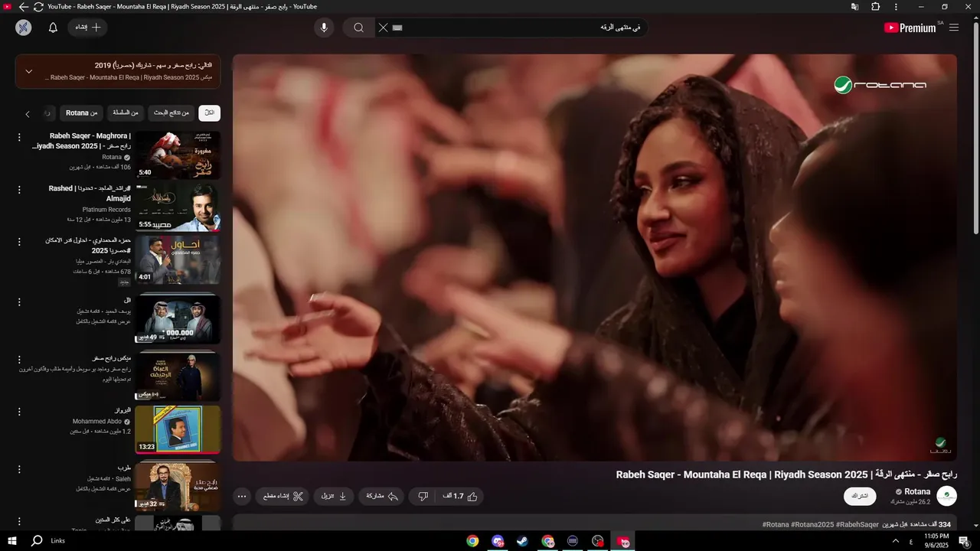Open the 4:01 أحاول video thumbnail
The height and width of the screenshot is (551, 980).
point(178,259)
